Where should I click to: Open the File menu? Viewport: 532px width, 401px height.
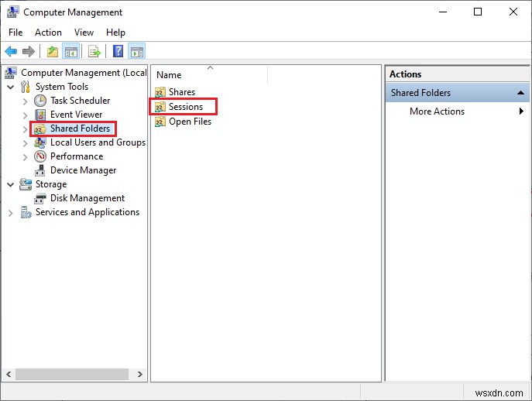(x=15, y=33)
